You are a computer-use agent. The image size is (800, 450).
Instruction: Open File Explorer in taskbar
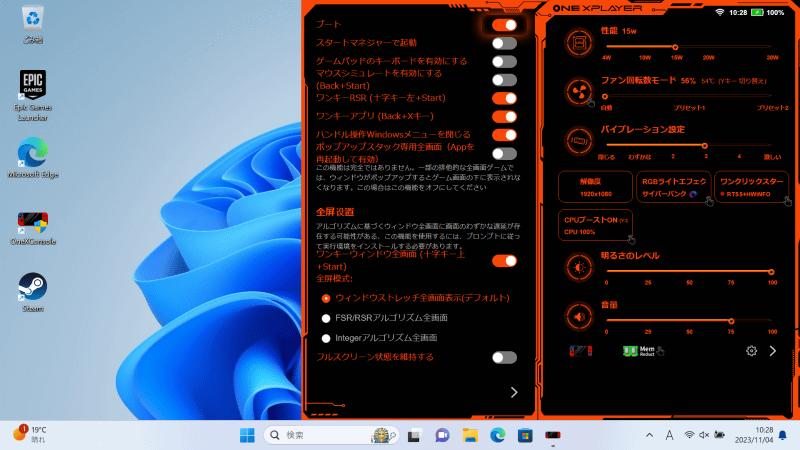coord(470,435)
